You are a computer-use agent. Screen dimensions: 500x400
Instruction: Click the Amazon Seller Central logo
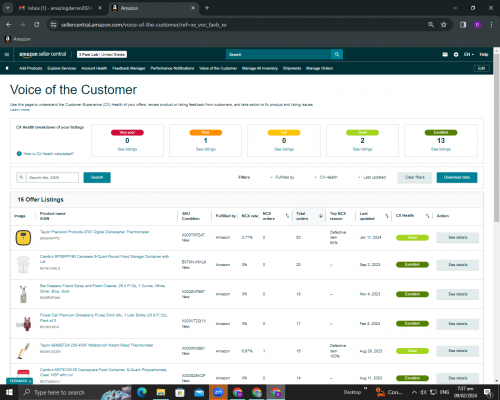pyautogui.click(x=43, y=54)
